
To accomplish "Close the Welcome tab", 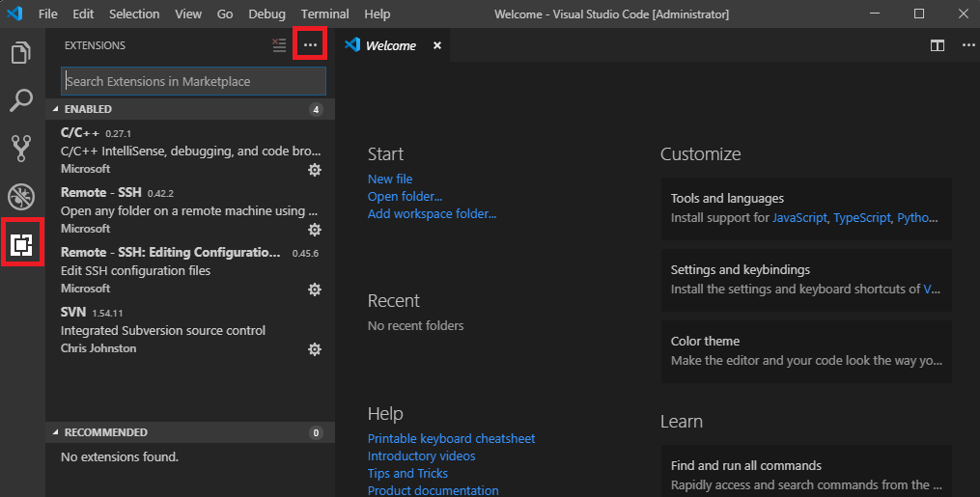I will 437,45.
